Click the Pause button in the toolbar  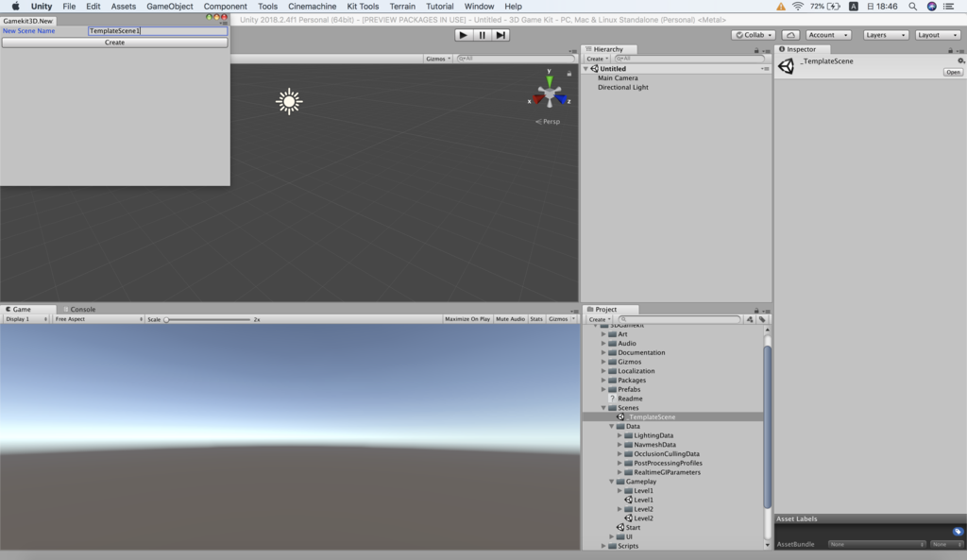(x=482, y=35)
